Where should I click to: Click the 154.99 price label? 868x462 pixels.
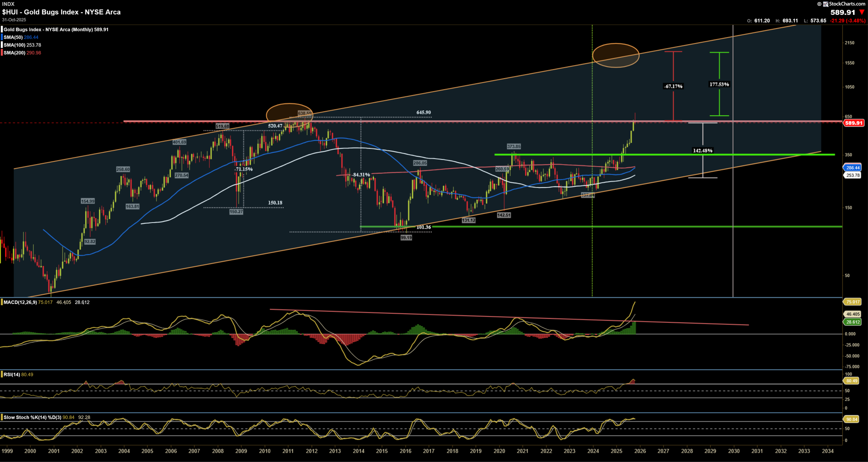[88, 201]
